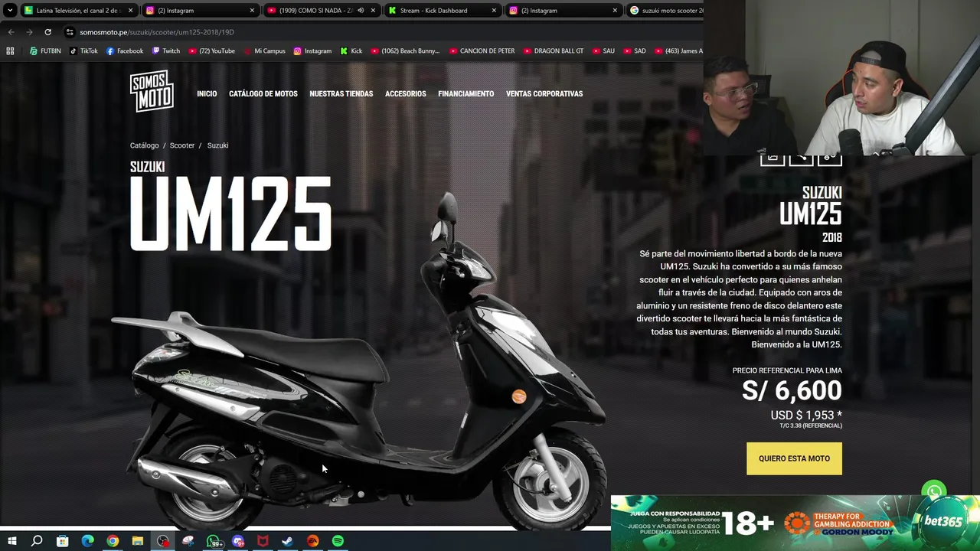Go to INICIO in the site menu
The width and height of the screenshot is (980, 551).
207,94
